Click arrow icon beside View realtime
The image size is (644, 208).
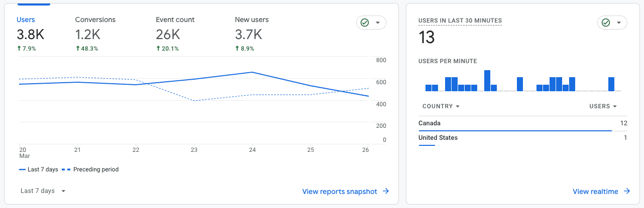point(627,191)
